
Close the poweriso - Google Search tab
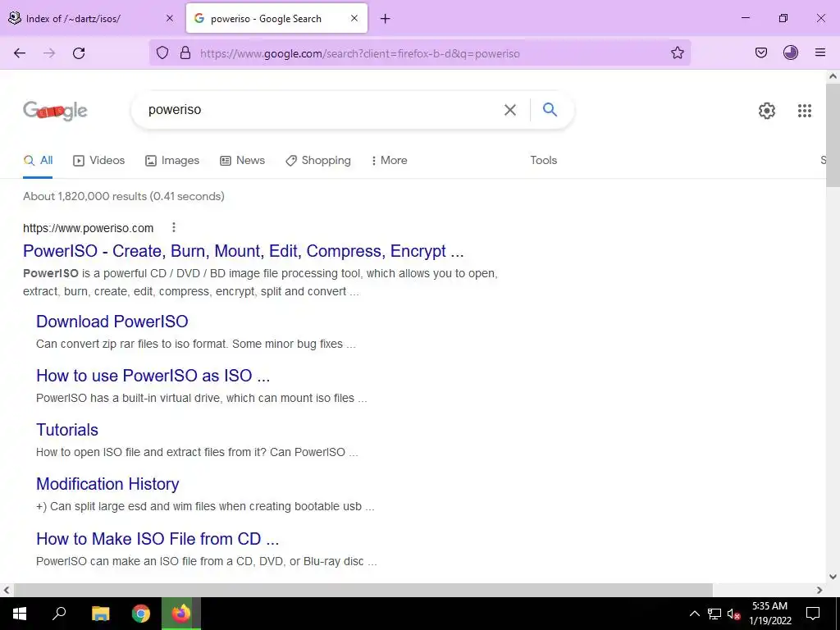pyautogui.click(x=354, y=18)
